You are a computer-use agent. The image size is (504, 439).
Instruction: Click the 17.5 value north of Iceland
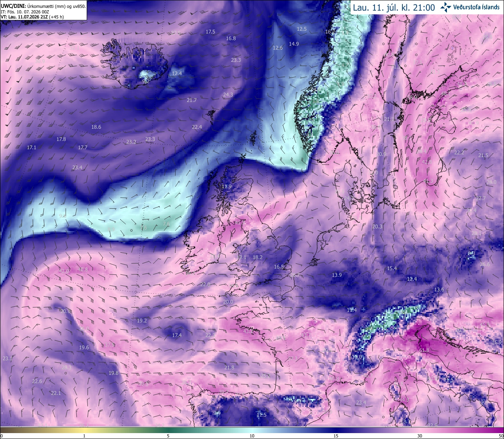pyautogui.click(x=210, y=31)
